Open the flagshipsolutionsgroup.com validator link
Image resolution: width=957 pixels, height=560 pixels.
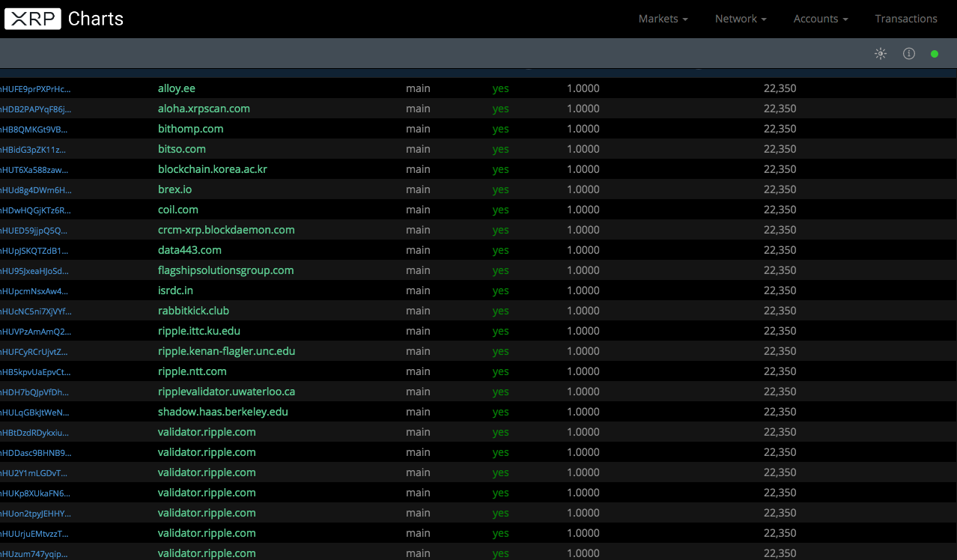pyautogui.click(x=225, y=270)
